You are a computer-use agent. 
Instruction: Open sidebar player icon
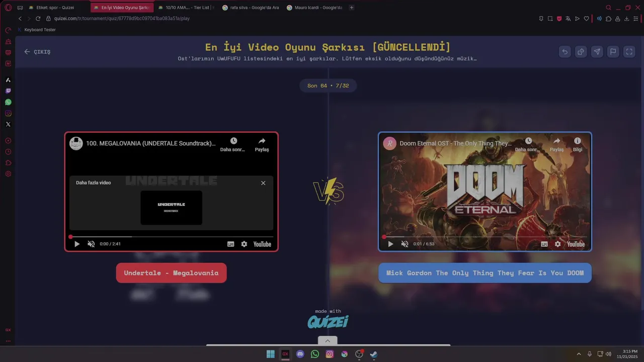click(x=8, y=141)
